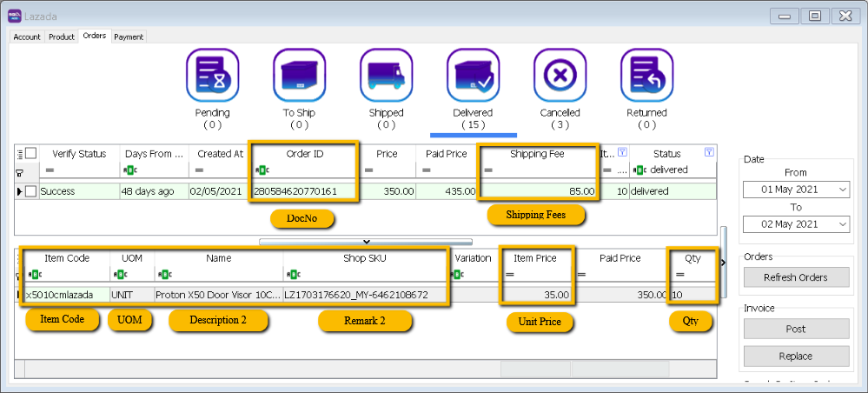Collapse the order details panel chevron

[x=367, y=241]
